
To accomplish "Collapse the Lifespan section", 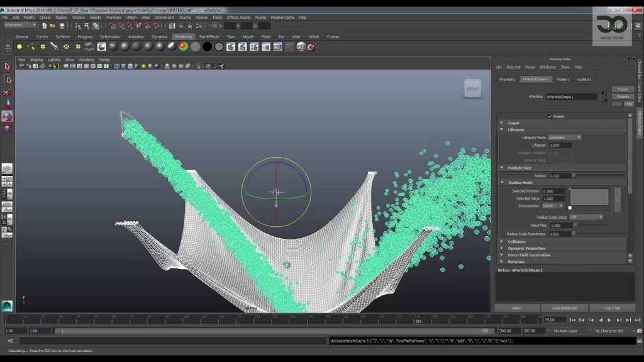I will (x=501, y=129).
